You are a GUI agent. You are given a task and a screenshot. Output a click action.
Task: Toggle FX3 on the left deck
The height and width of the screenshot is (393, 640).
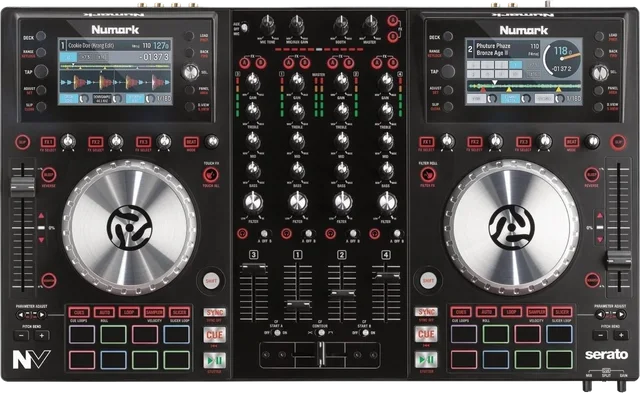click(x=143, y=142)
